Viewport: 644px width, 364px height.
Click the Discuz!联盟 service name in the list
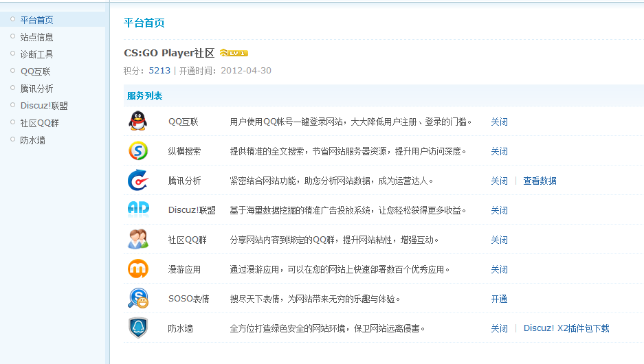point(192,210)
